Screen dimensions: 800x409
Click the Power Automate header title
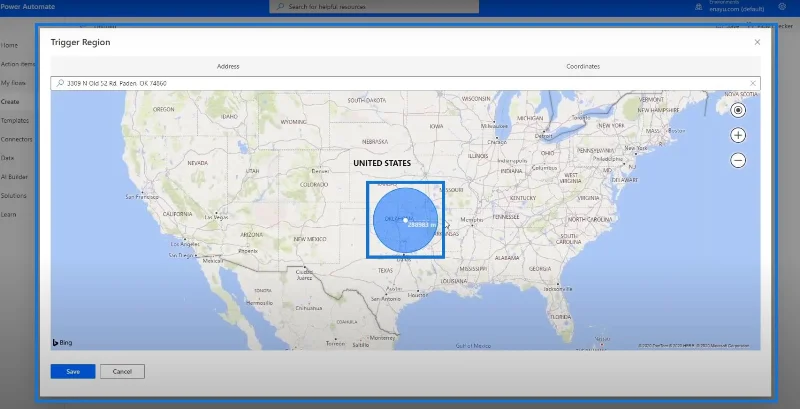click(28, 7)
